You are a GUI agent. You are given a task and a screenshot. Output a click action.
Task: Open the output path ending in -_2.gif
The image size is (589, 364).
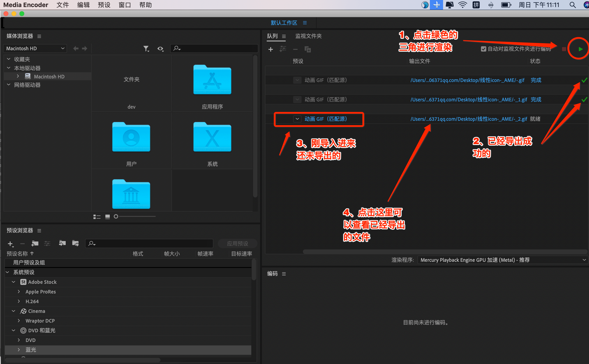point(469,119)
